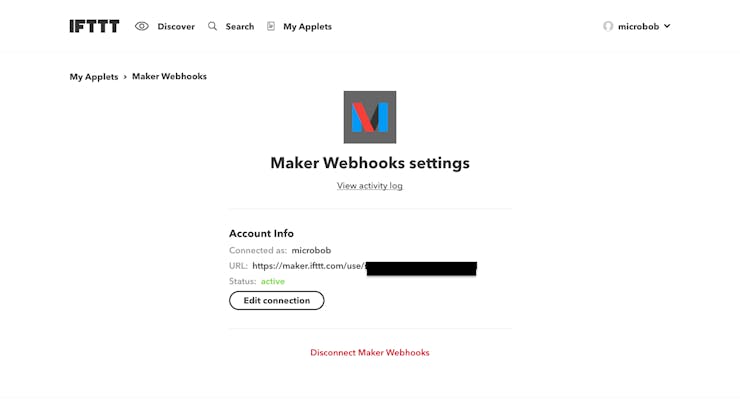
Task: Click the Maker Webhooks logo image
Action: pos(370,117)
